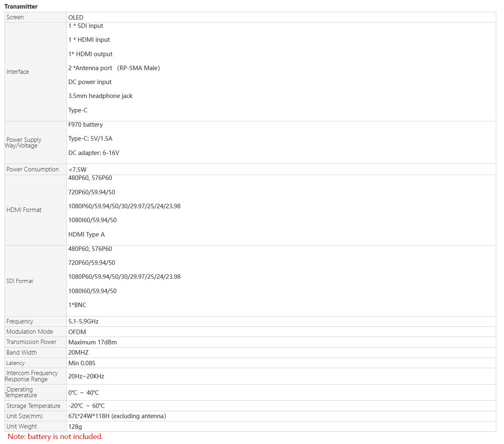The image size is (504, 444).
Task: Click the "Maximum 17dBm" value
Action: [x=93, y=342]
